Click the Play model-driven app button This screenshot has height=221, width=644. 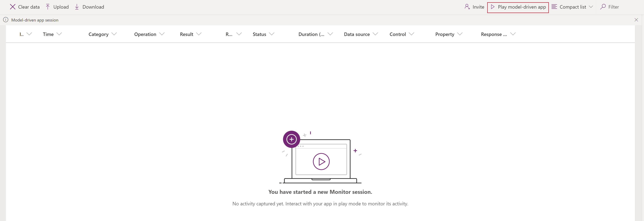[518, 7]
